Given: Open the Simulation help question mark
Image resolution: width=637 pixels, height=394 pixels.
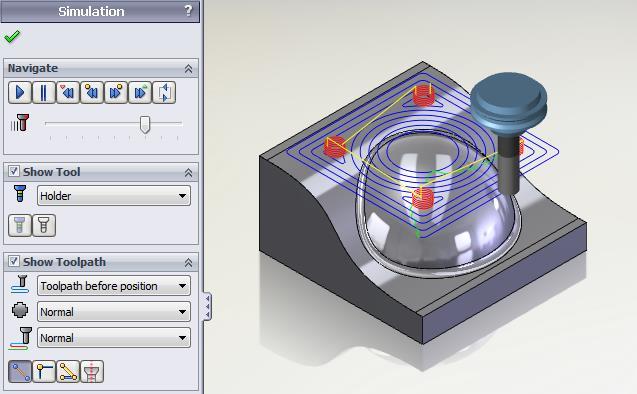Looking at the screenshot, I should click(188, 11).
